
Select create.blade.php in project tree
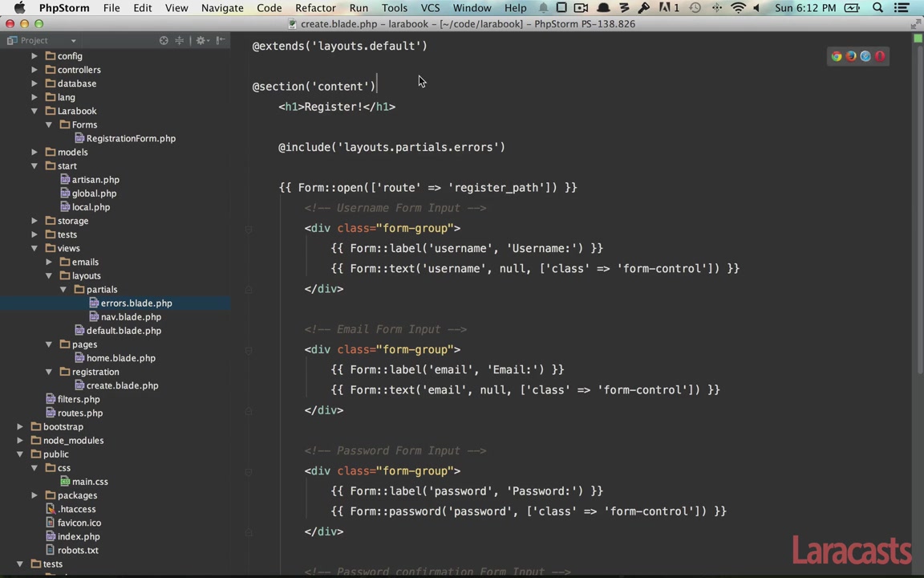pyautogui.click(x=122, y=385)
